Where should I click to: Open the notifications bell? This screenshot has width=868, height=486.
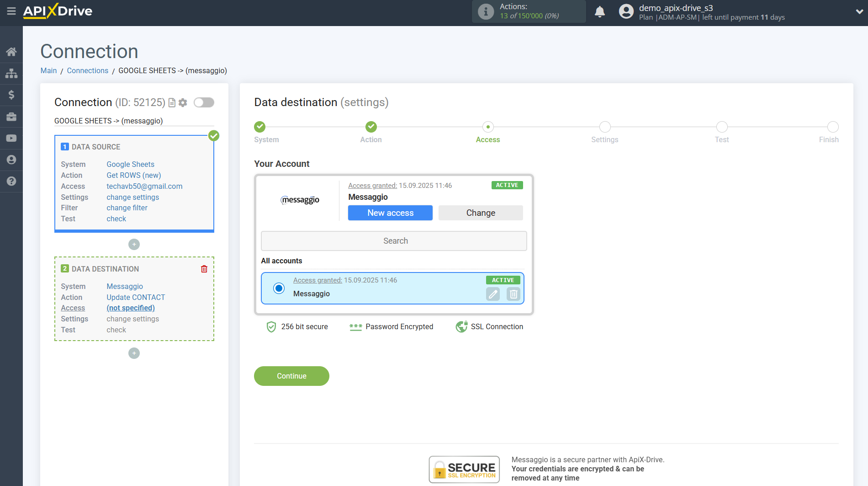(600, 11)
